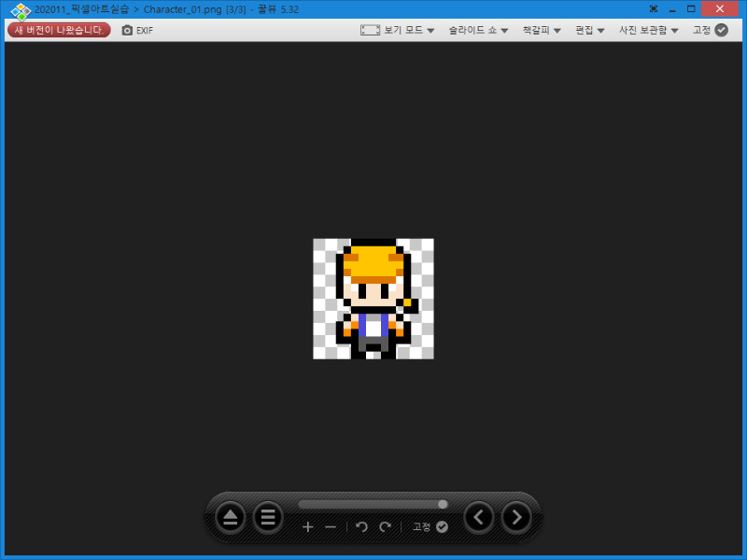This screenshot has height=560, width=747.
Task: Rotate image counterclockwise
Action: [x=361, y=526]
